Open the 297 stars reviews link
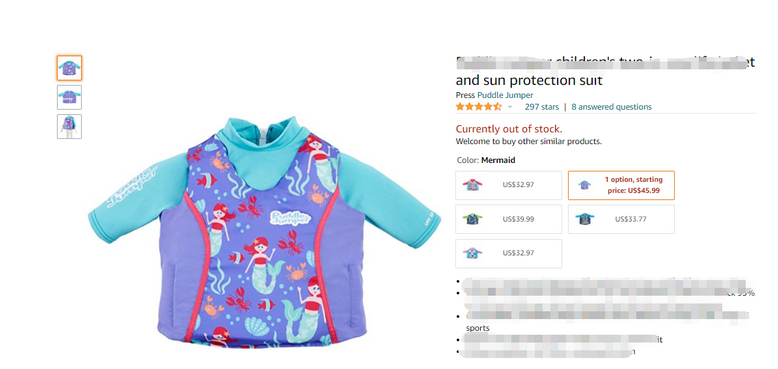 tap(542, 107)
